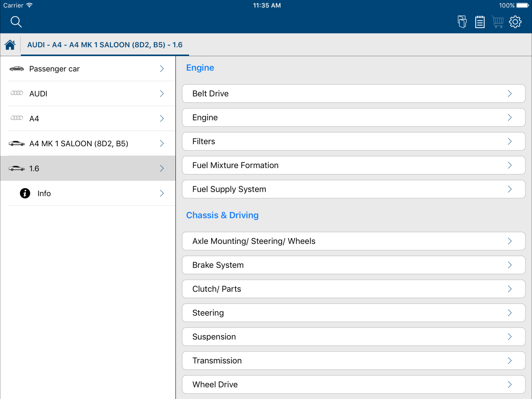Expand the A4 row chevron
The height and width of the screenshot is (399, 532).
pos(162,118)
